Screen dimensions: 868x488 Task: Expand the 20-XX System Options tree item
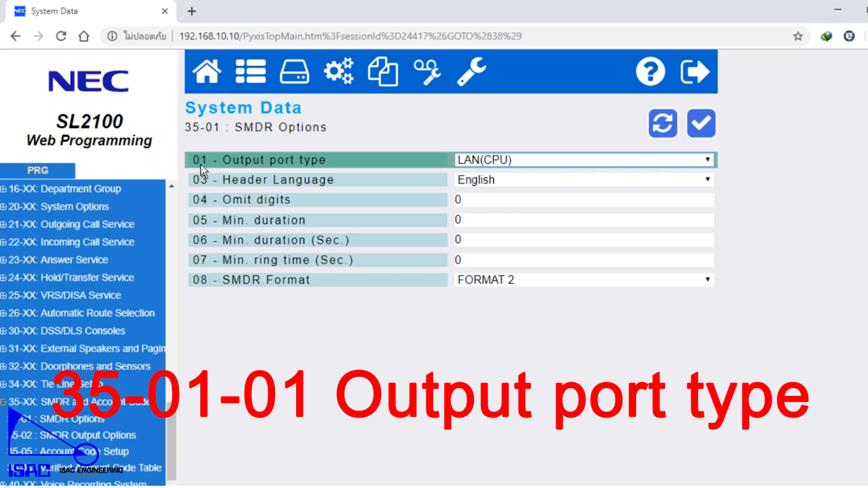click(4, 206)
